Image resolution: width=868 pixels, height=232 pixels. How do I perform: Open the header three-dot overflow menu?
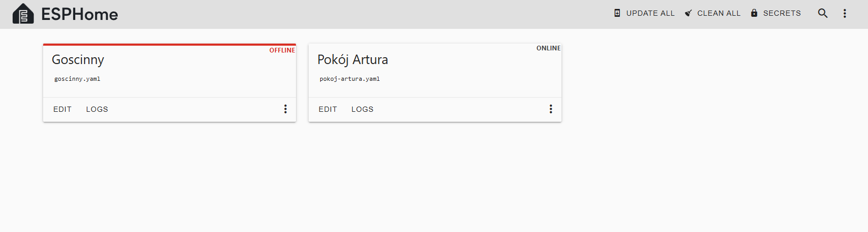tap(845, 14)
